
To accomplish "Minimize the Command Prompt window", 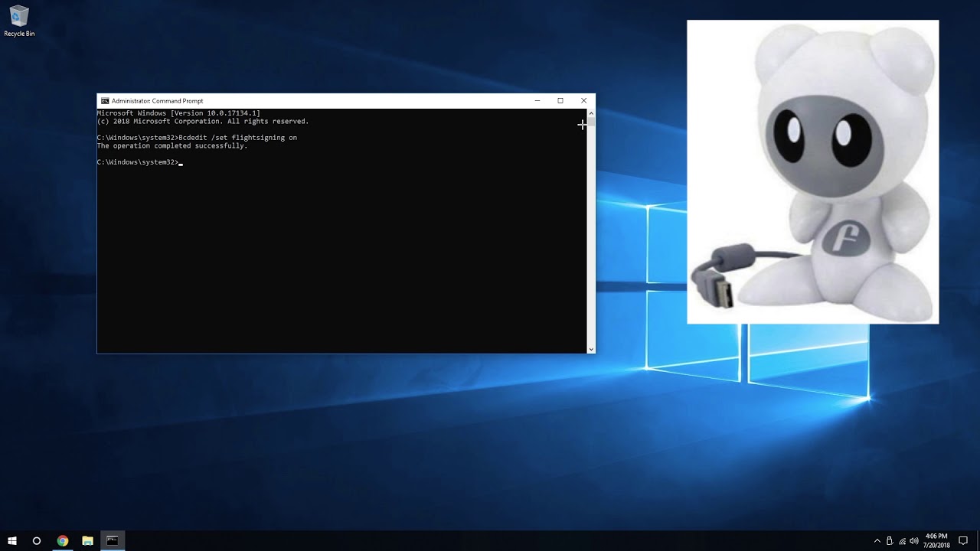I will (537, 100).
